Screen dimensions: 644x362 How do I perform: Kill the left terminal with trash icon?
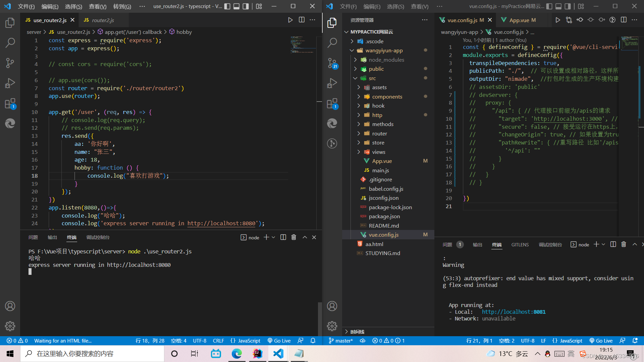[294, 237]
